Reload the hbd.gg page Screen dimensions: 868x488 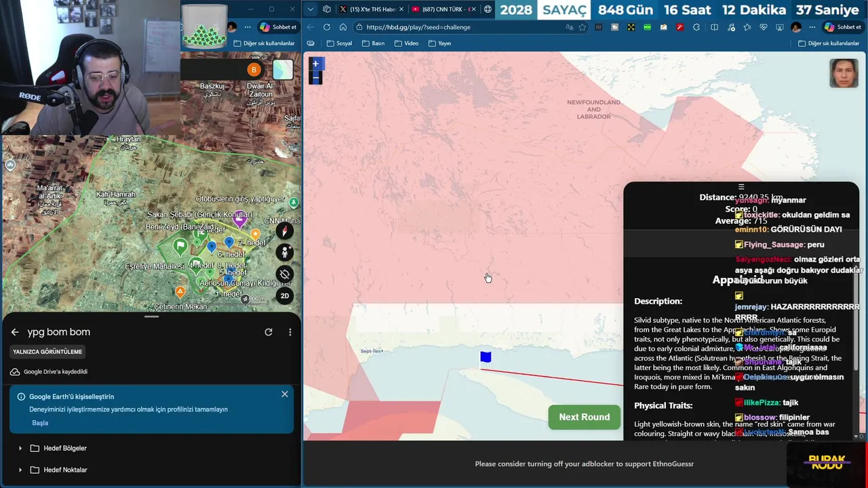coord(327,27)
